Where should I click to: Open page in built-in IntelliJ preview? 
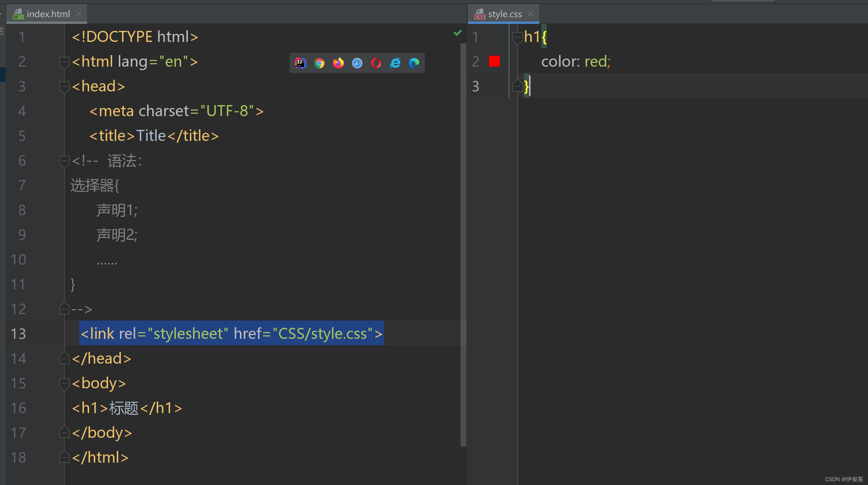[x=300, y=63]
